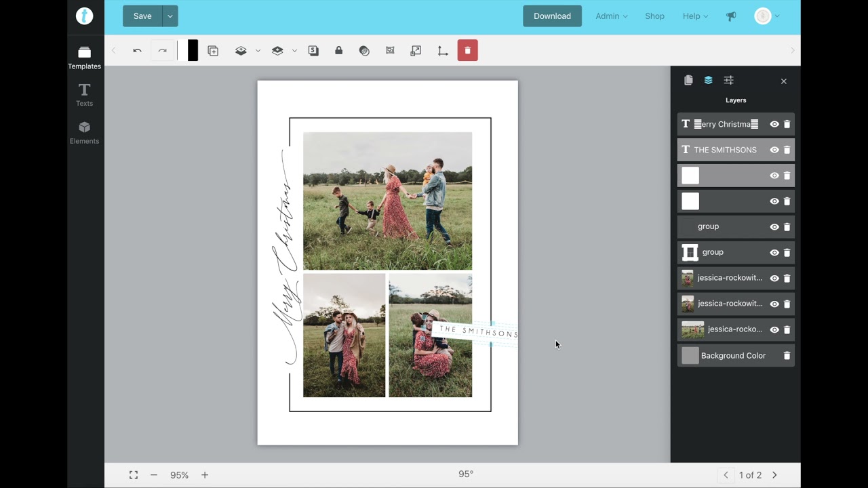Close the Layers panel
The width and height of the screenshot is (868, 488).
784,81
